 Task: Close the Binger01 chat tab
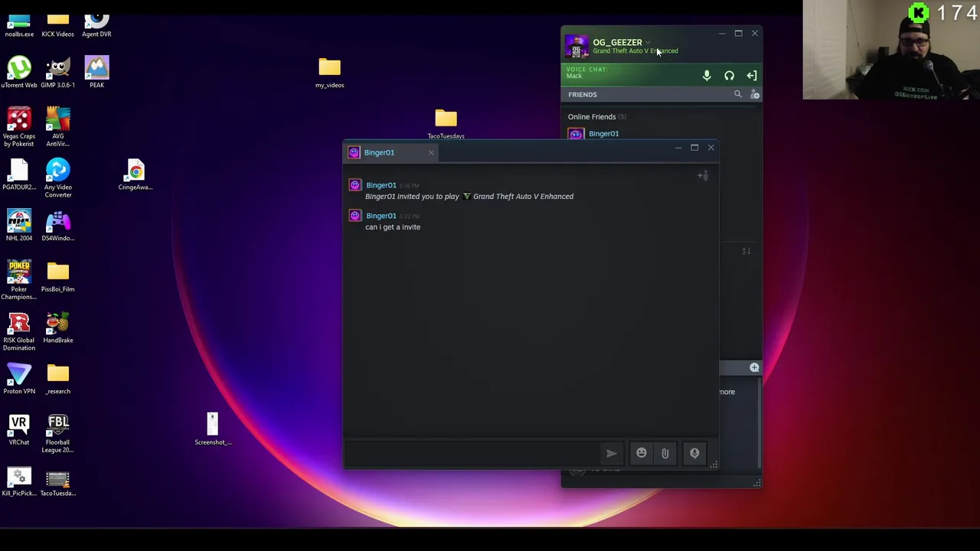tap(431, 152)
